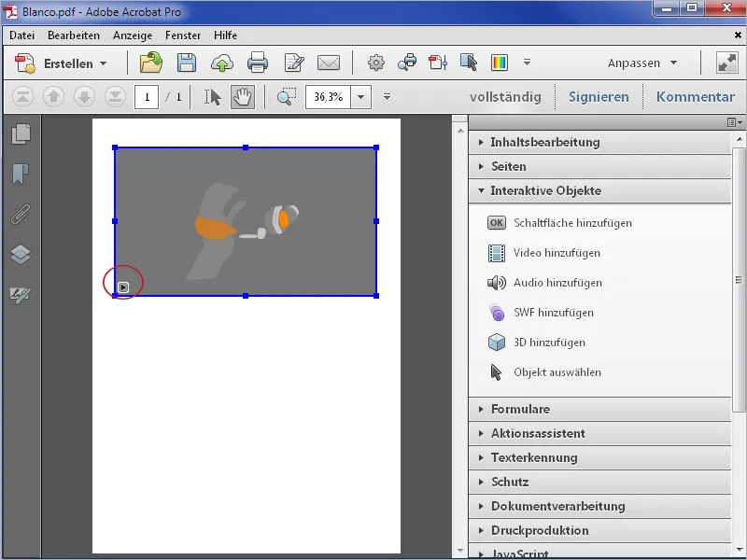This screenshot has width=747, height=560.
Task: Click the OK icon for Schaltfläche hinzufügen
Action: (497, 223)
